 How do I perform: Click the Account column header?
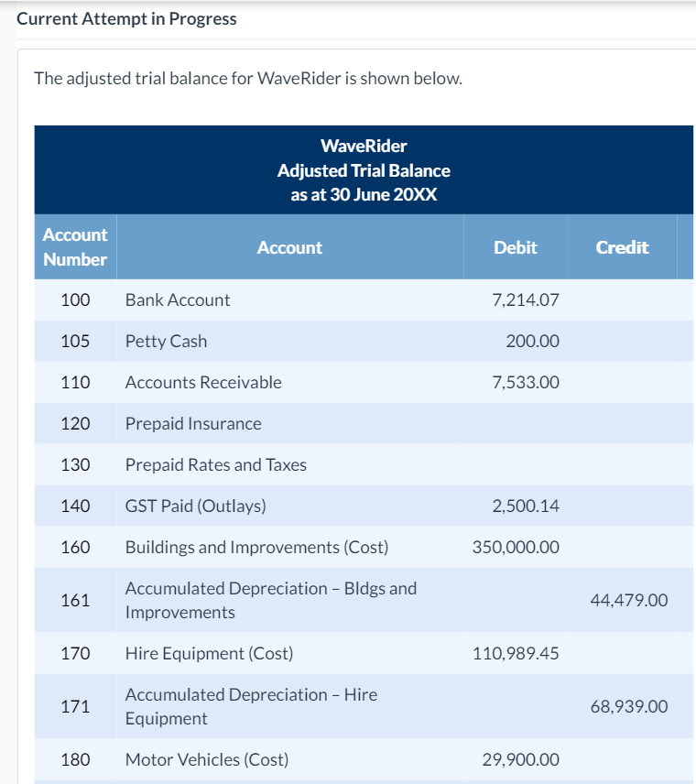click(x=289, y=247)
